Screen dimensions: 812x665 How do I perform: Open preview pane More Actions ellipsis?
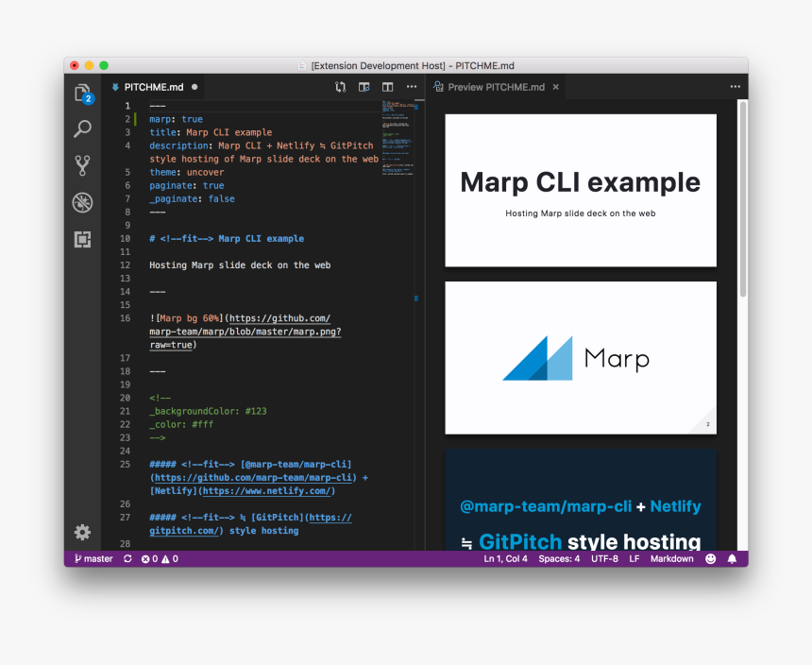[x=735, y=87]
